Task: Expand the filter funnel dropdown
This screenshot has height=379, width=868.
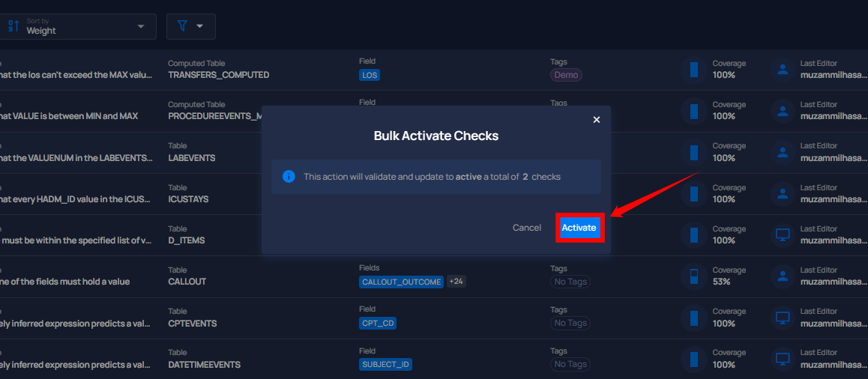Action: click(191, 26)
